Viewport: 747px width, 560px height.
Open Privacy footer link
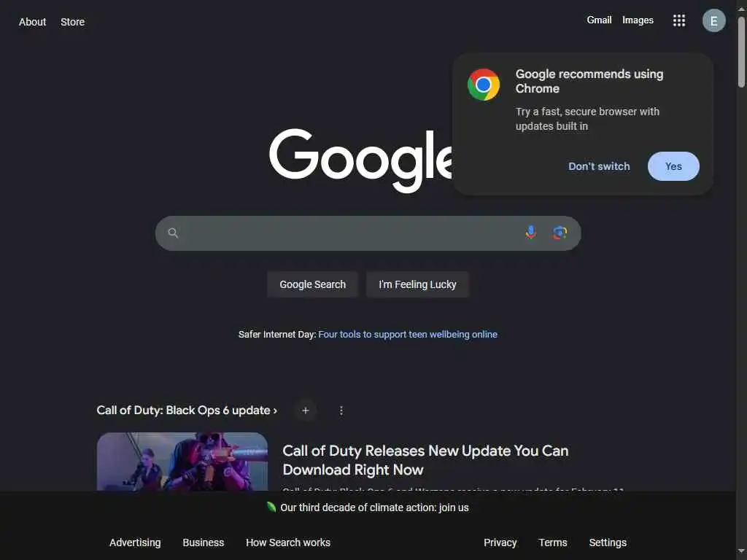(500, 542)
